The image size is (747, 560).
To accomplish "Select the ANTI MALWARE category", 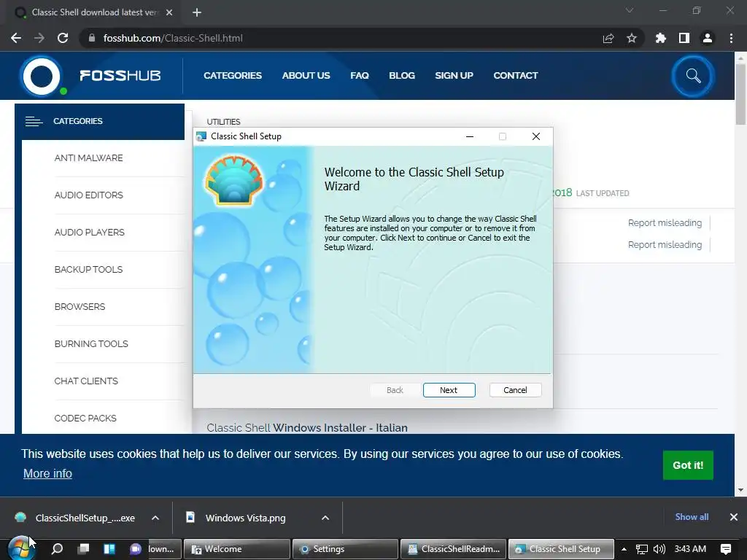I will point(88,158).
